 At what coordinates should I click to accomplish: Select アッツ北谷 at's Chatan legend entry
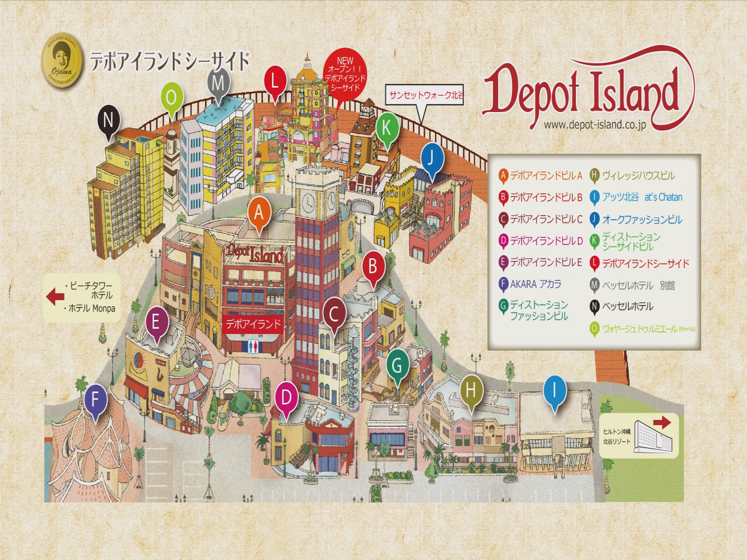[642, 197]
